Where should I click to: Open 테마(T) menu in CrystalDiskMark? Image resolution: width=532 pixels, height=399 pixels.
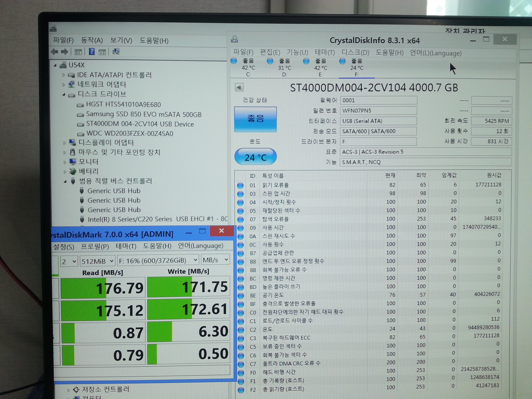coord(126,246)
